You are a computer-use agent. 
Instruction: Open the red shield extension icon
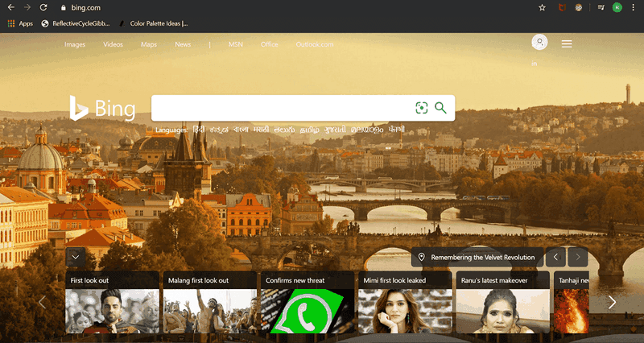(x=562, y=7)
